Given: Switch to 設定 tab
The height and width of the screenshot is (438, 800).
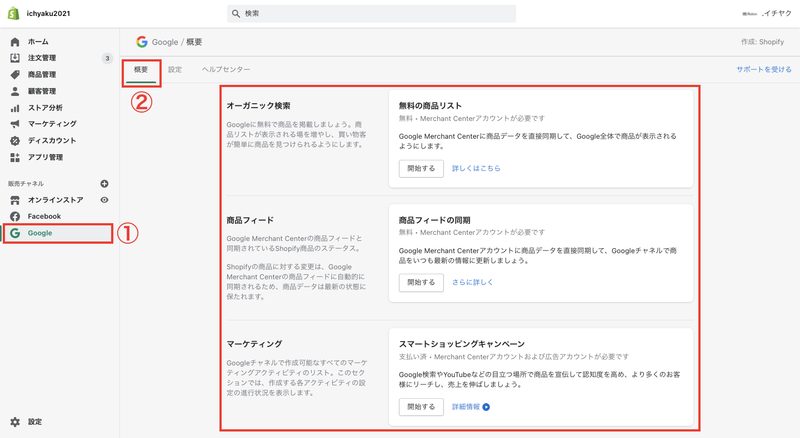Looking at the screenshot, I should (175, 69).
